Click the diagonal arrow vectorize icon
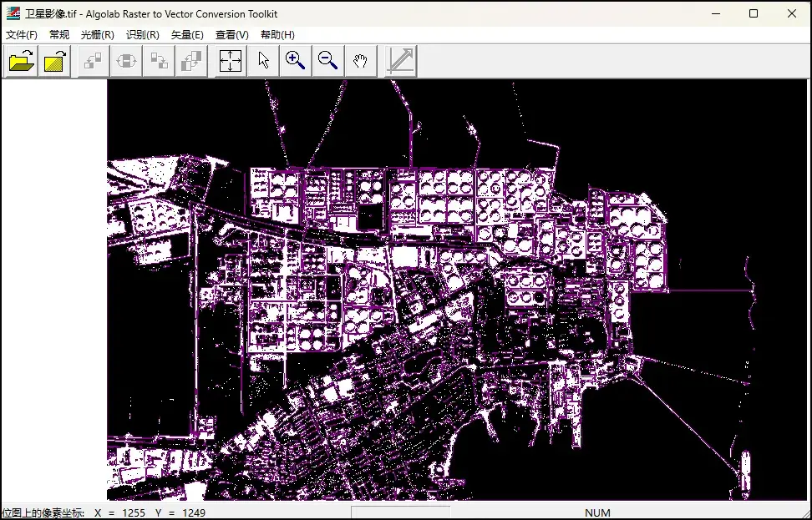The image size is (812, 520). 400,61
